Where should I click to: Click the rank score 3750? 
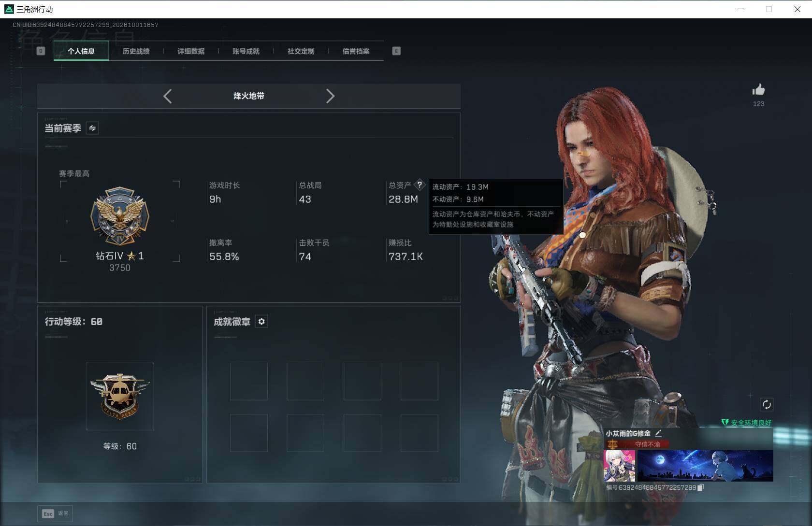120,268
